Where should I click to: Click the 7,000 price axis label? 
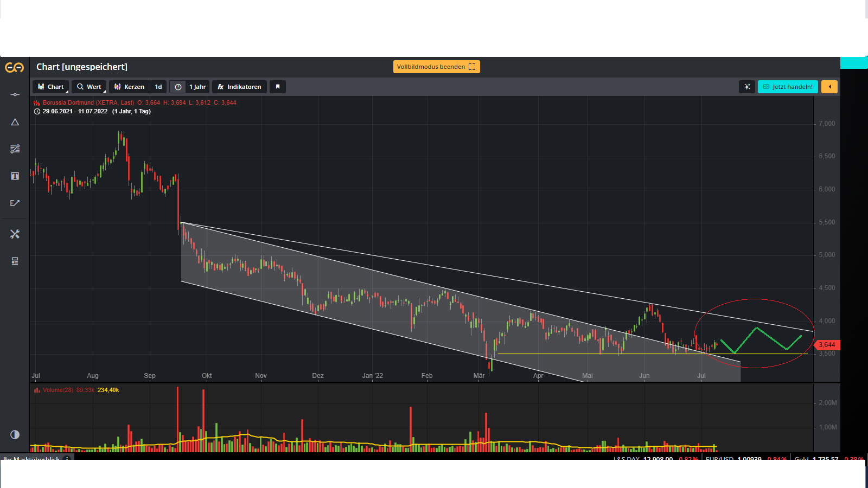pos(827,124)
